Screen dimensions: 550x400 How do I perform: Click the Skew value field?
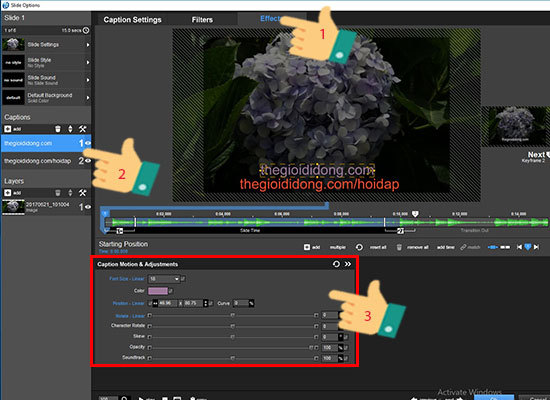pos(330,337)
